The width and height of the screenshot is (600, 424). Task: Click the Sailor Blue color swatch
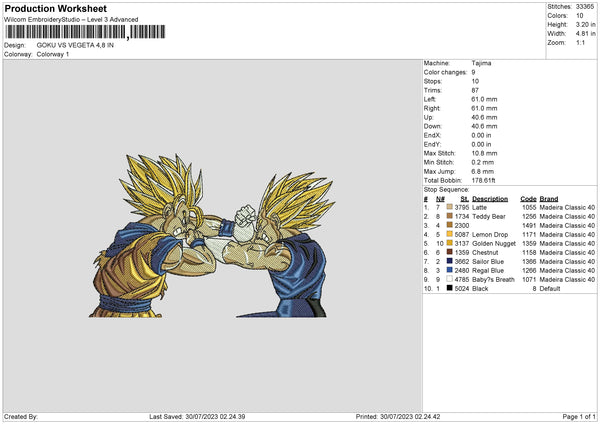point(449,261)
